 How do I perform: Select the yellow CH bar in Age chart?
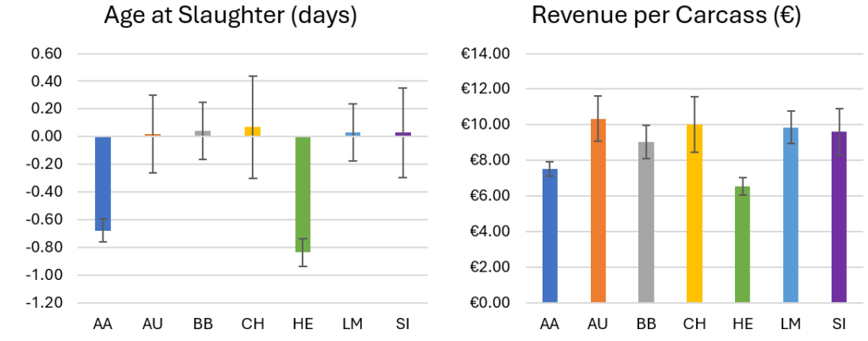(253, 131)
